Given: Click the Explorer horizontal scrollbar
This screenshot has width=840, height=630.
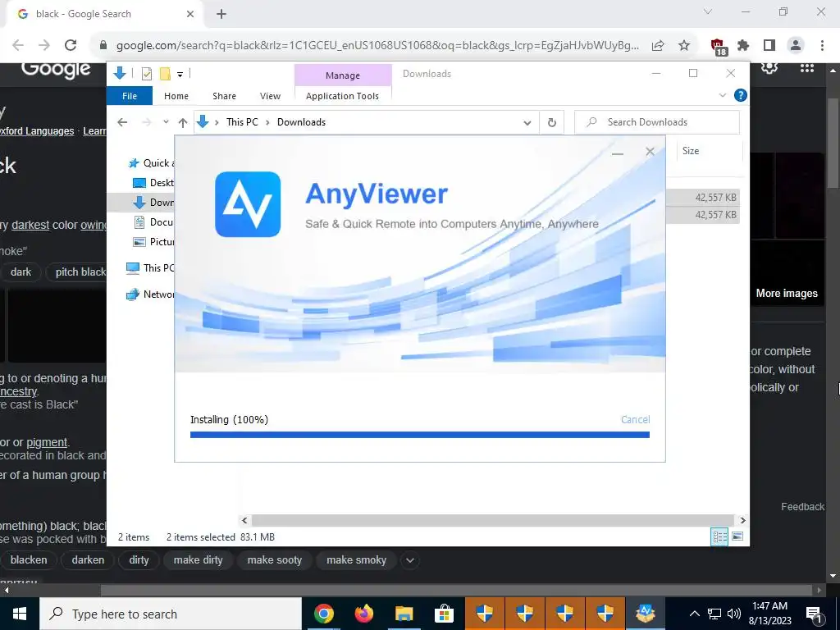Looking at the screenshot, I should (492, 520).
